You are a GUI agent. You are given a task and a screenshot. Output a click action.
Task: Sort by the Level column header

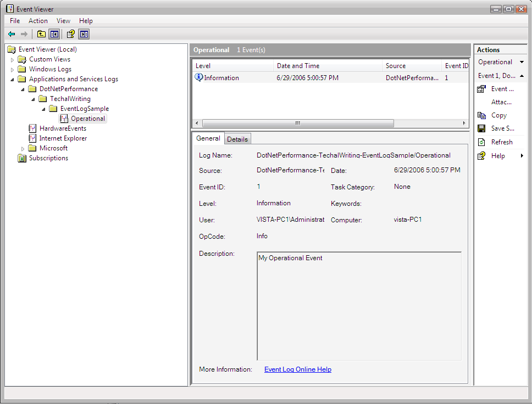point(233,66)
